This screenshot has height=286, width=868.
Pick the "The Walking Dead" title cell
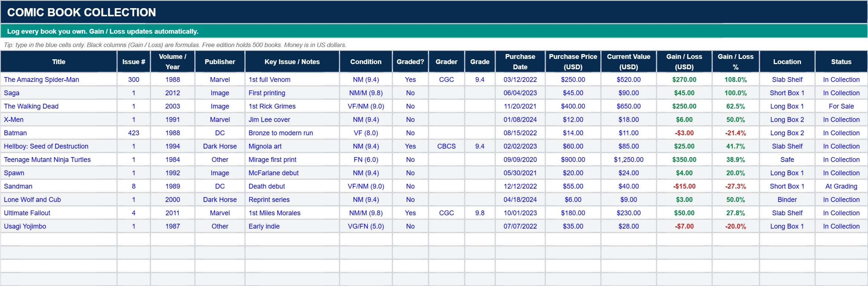coord(59,106)
